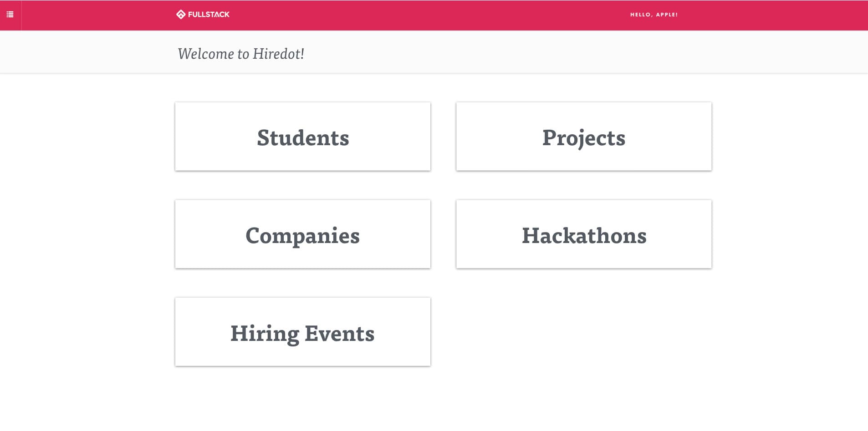Click the 'Welcome to Hiredot!' heading
Screen dimensions: 868x431
(240, 54)
